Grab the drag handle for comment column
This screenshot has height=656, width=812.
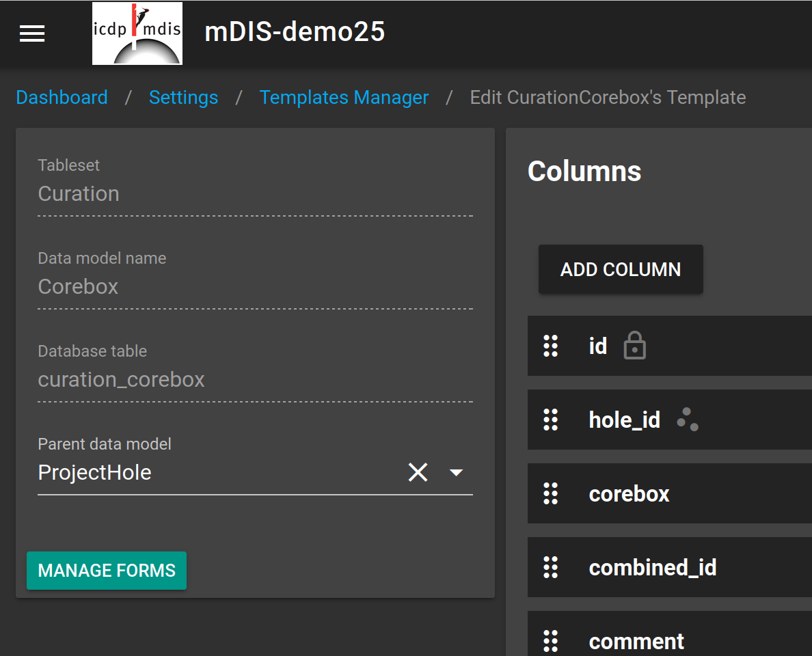(550, 641)
